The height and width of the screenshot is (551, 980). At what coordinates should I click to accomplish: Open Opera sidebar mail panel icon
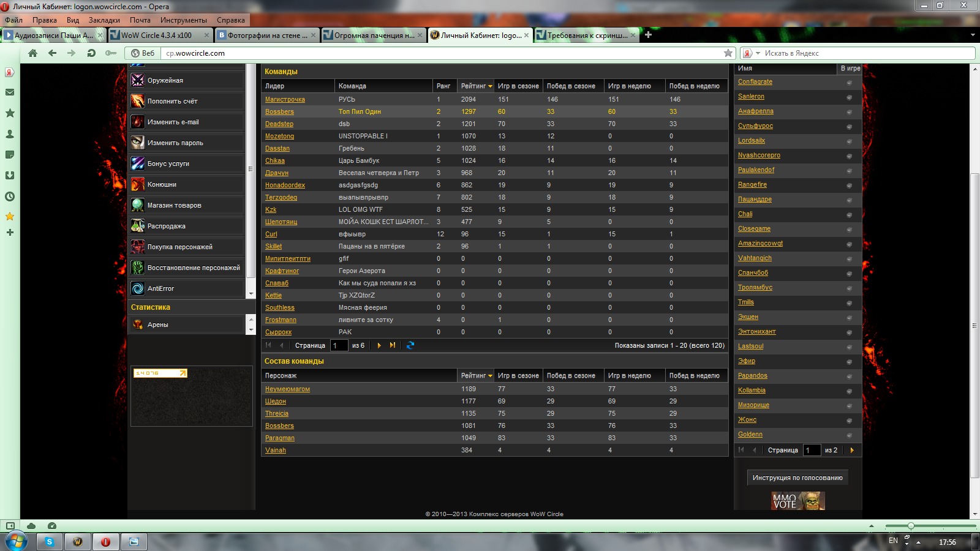coord(10,92)
